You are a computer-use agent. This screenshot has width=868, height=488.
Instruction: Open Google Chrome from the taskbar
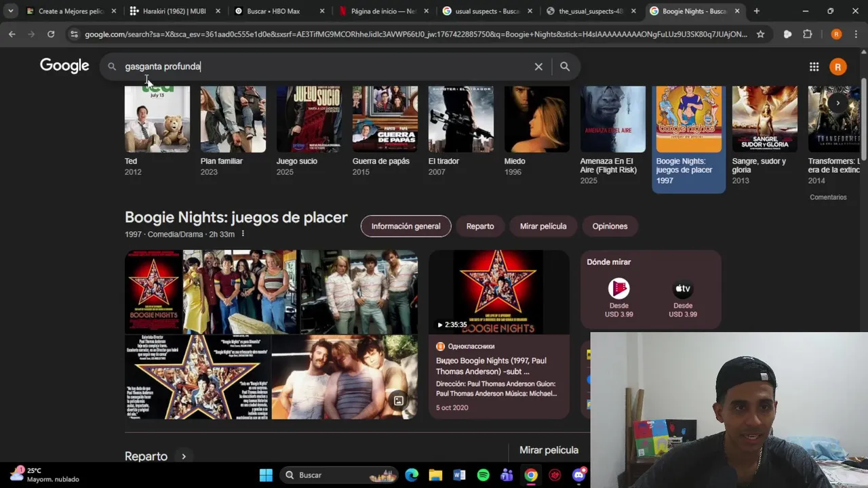[x=531, y=475]
